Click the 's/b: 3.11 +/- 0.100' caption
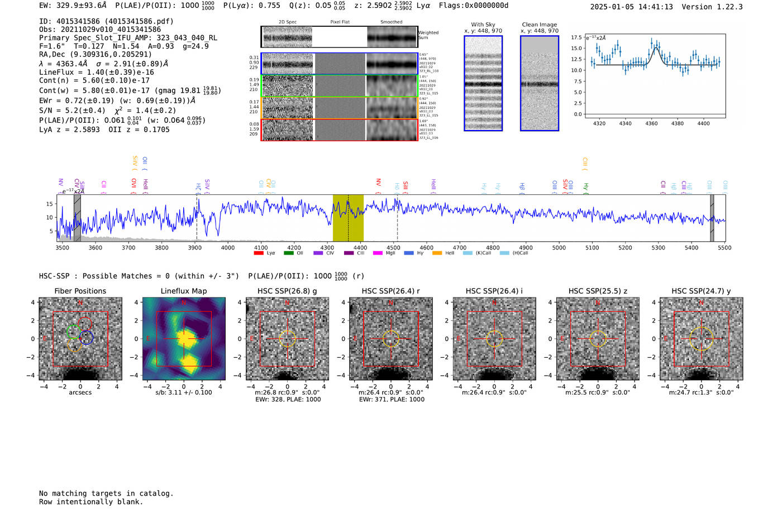The width and height of the screenshot is (782, 532). 184,392
